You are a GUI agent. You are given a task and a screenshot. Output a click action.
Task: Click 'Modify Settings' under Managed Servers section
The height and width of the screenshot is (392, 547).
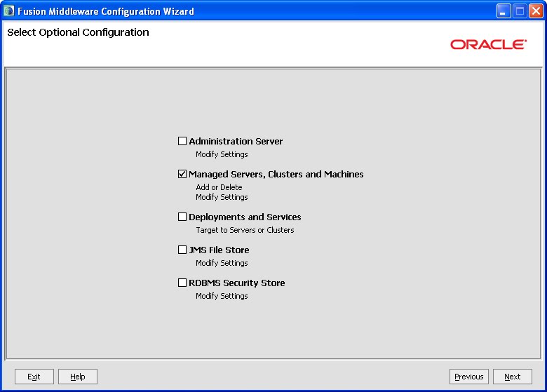(222, 197)
